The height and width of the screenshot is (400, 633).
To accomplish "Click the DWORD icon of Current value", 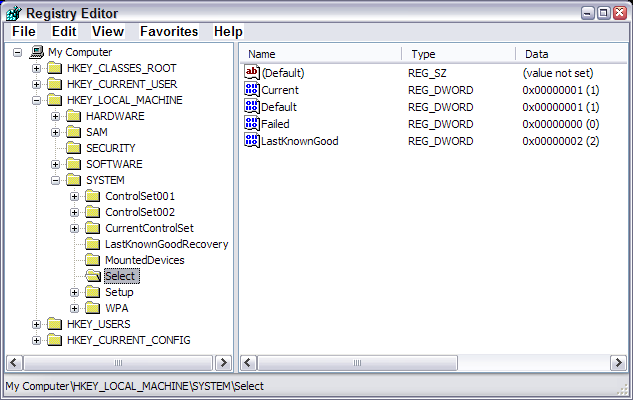I will tap(252, 90).
